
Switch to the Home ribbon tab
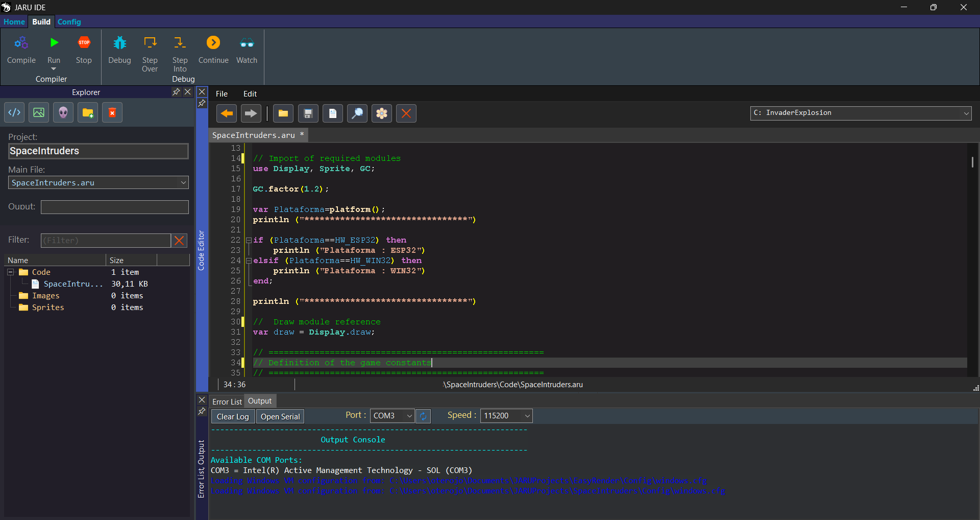pyautogui.click(x=14, y=22)
